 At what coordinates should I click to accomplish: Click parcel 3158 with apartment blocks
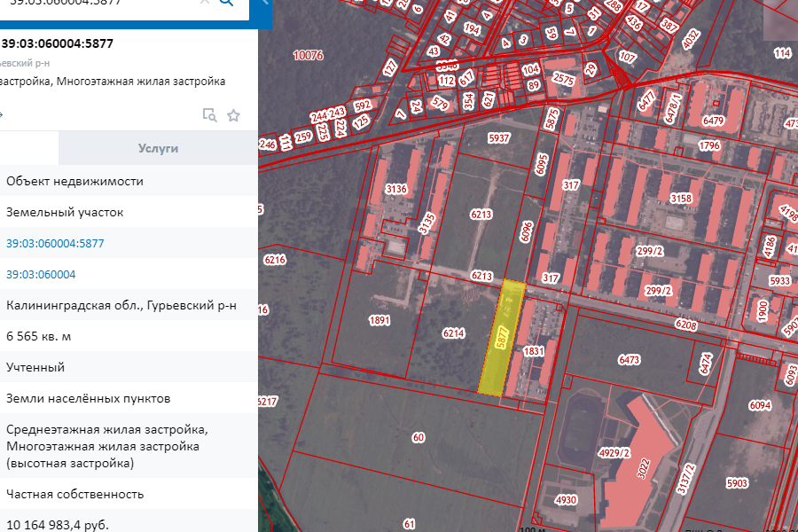680,199
